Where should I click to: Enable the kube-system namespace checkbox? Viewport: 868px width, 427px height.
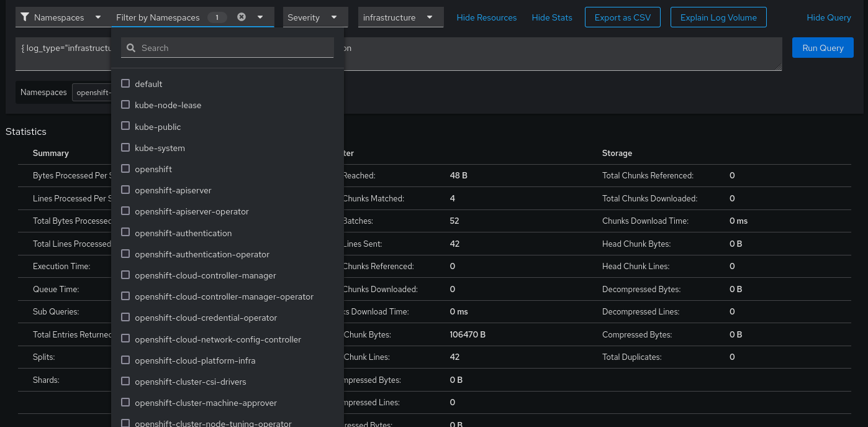[x=125, y=148]
